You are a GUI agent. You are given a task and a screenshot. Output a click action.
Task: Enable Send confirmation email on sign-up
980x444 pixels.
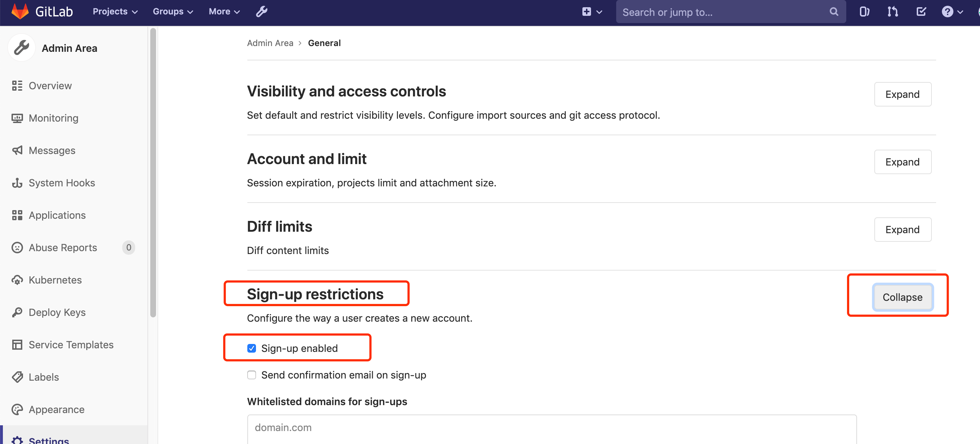tap(251, 375)
